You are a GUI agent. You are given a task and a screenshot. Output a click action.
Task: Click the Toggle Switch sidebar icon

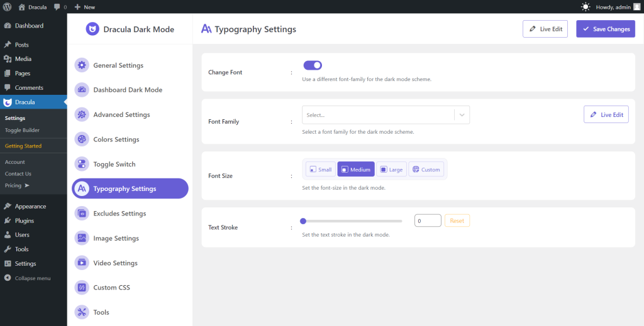click(82, 164)
